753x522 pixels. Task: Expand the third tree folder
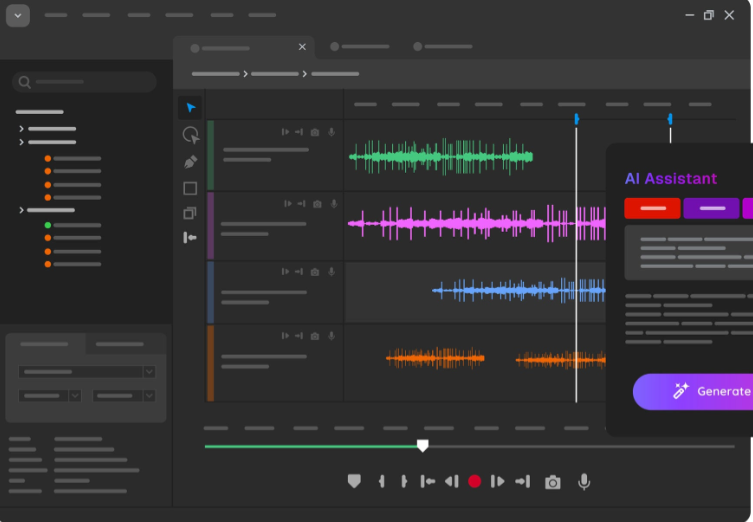(21, 210)
